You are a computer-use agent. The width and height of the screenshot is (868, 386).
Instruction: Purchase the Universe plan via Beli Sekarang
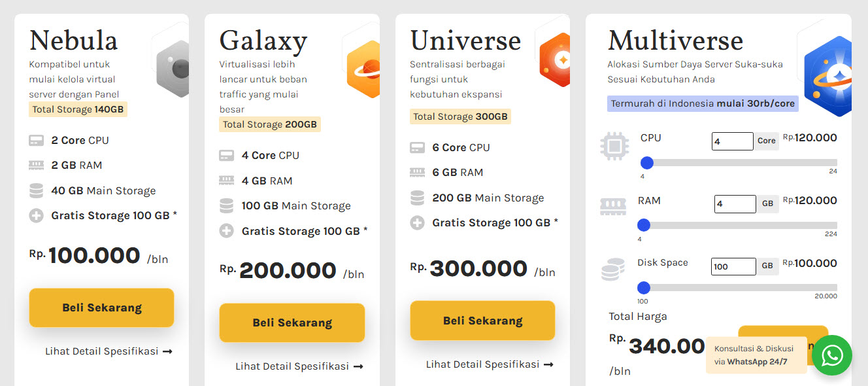click(482, 321)
